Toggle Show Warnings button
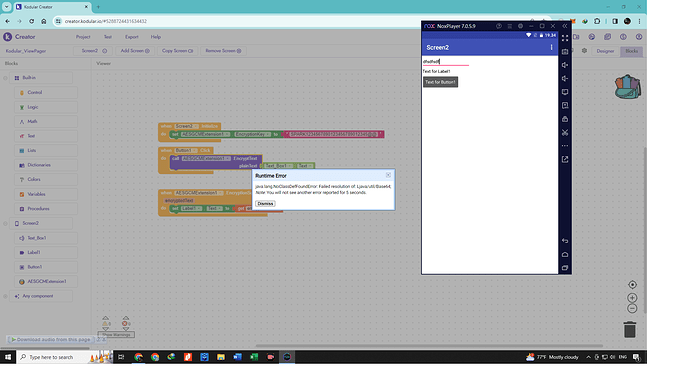The width and height of the screenshot is (690, 388). pos(116,335)
